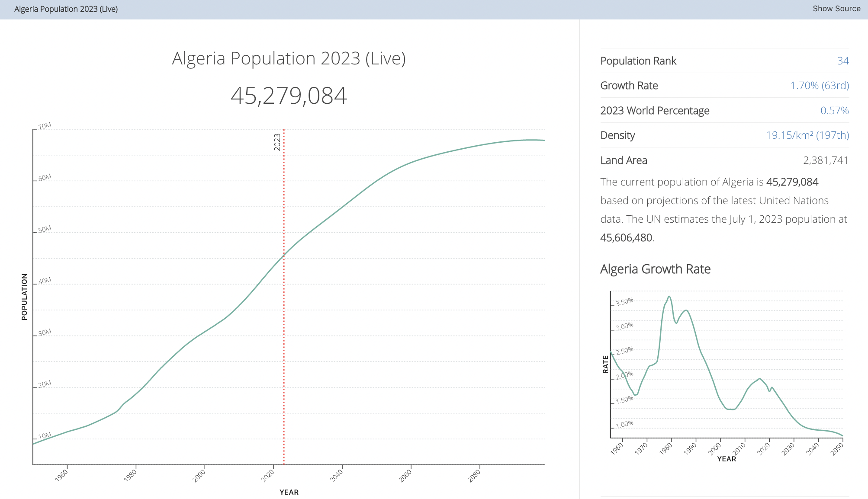Click the 2020 tick on population chart

[x=268, y=476]
